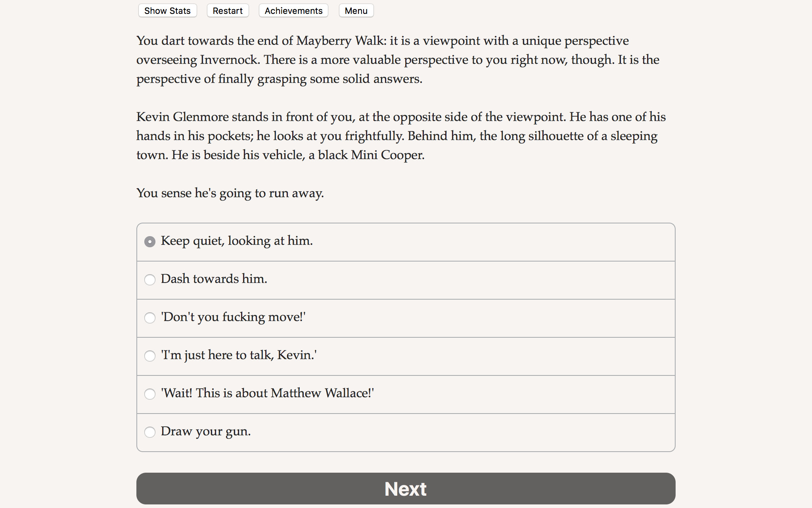
Task: Select the 'Don't you fucking move!' choice
Action: coord(233,317)
